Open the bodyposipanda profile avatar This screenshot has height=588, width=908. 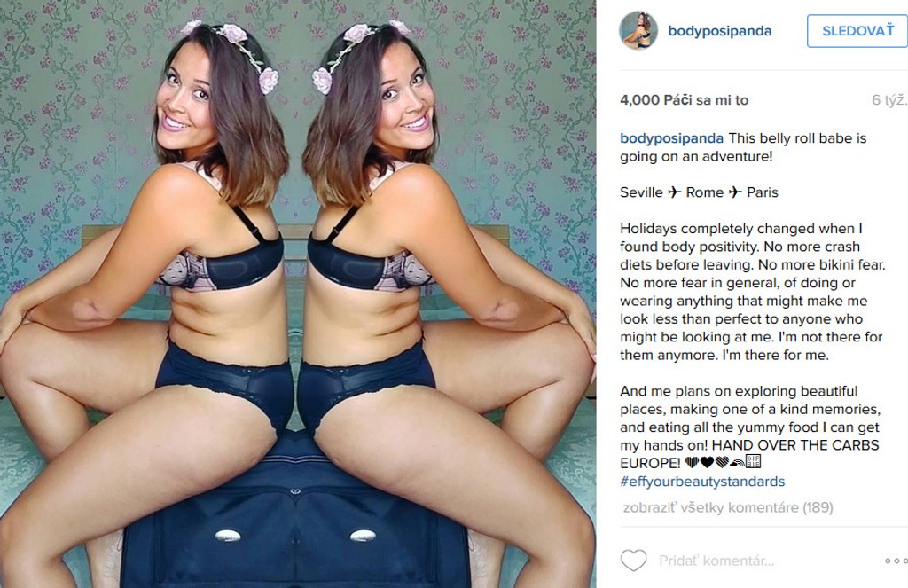click(638, 30)
